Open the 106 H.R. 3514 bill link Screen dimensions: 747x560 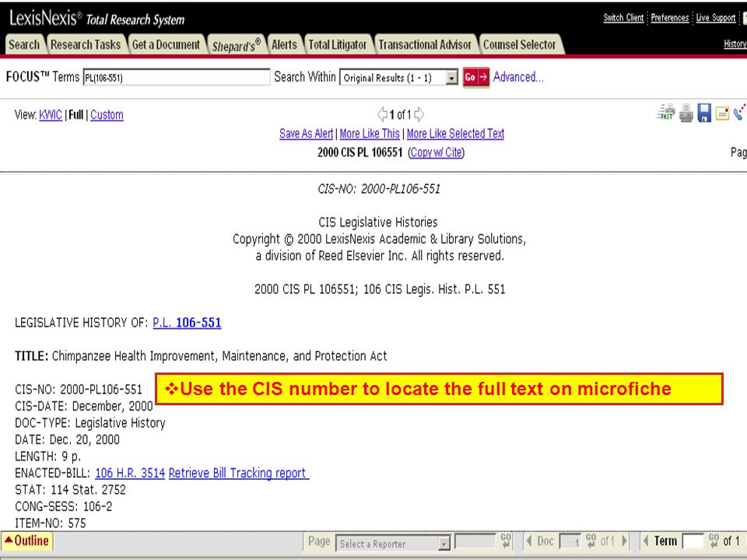130,474
